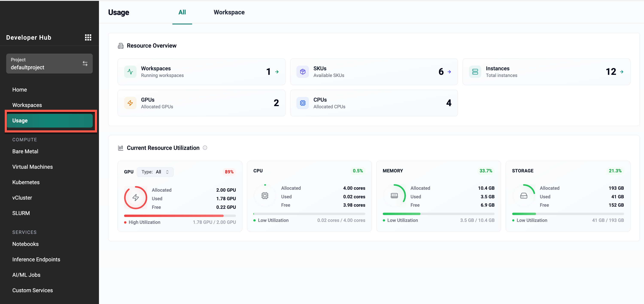Open Kubernetes in the sidebar
The image size is (644, 304).
(26, 182)
